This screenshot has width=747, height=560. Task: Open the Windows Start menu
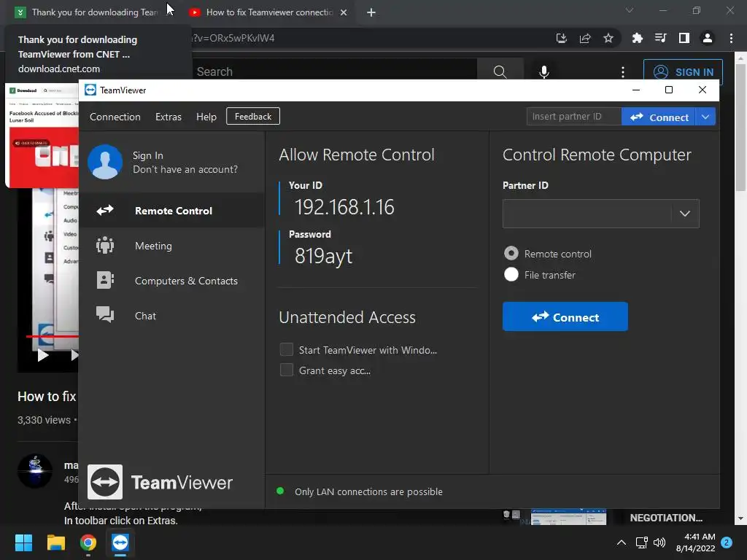pos(23,542)
